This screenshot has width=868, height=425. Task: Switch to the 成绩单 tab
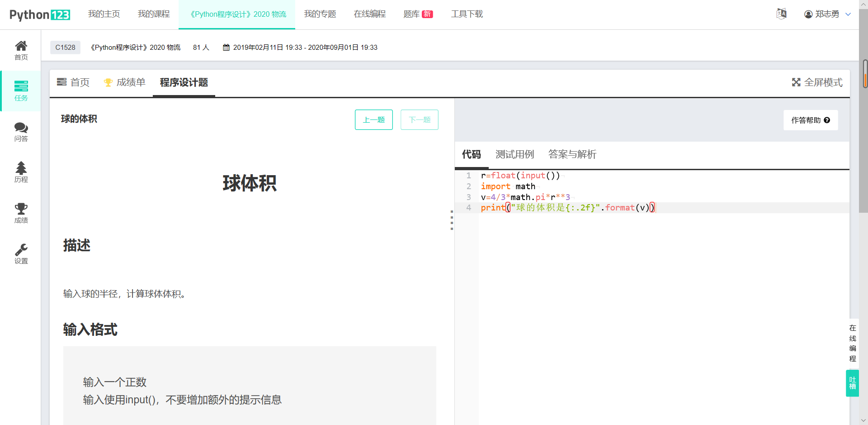(x=124, y=82)
